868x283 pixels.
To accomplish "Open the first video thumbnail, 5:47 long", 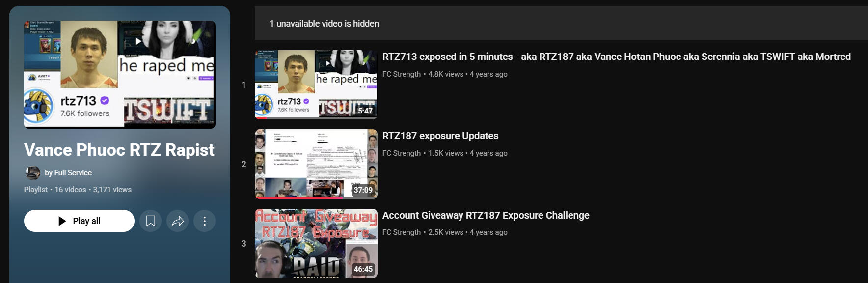I will [316, 85].
